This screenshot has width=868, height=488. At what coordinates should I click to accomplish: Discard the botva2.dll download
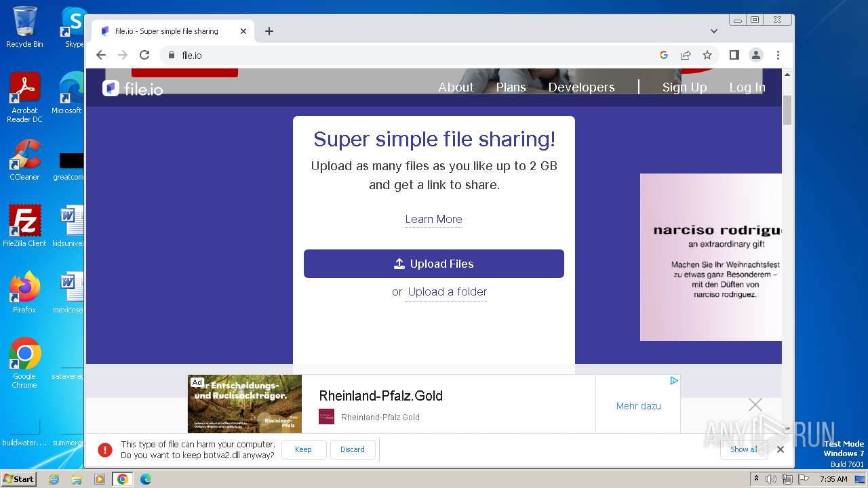pos(353,449)
